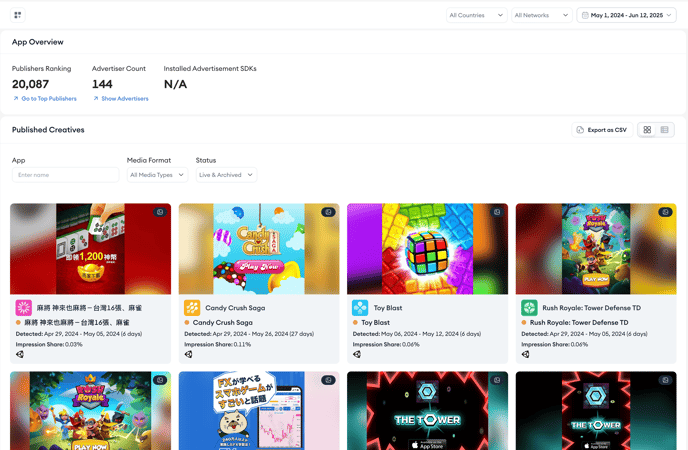Follow the Go to Top Publishers link

45,99
